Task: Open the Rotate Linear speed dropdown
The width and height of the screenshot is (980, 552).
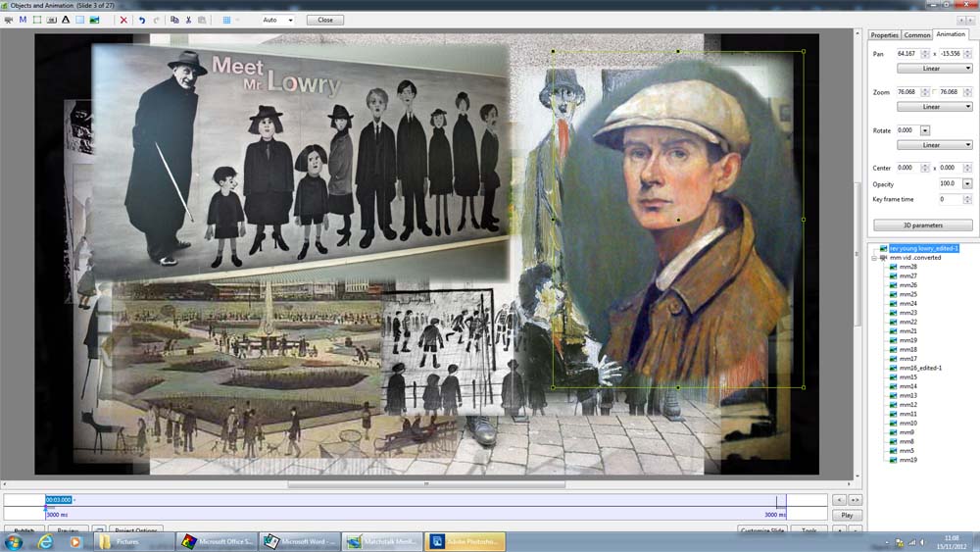Action: tap(934, 145)
